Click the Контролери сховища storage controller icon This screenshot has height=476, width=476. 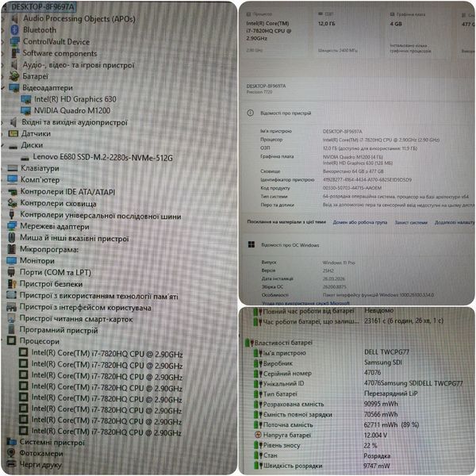(x=12, y=203)
